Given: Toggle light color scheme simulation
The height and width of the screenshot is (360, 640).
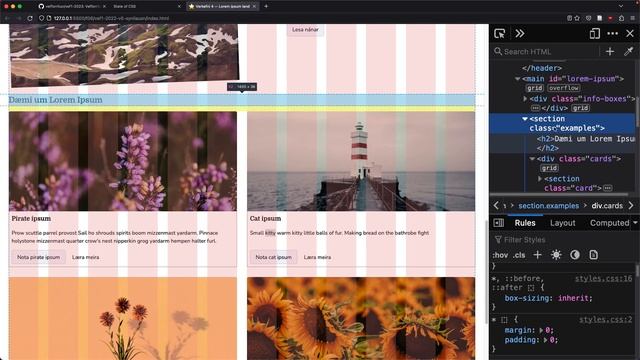Looking at the screenshot, I should coord(556,255).
